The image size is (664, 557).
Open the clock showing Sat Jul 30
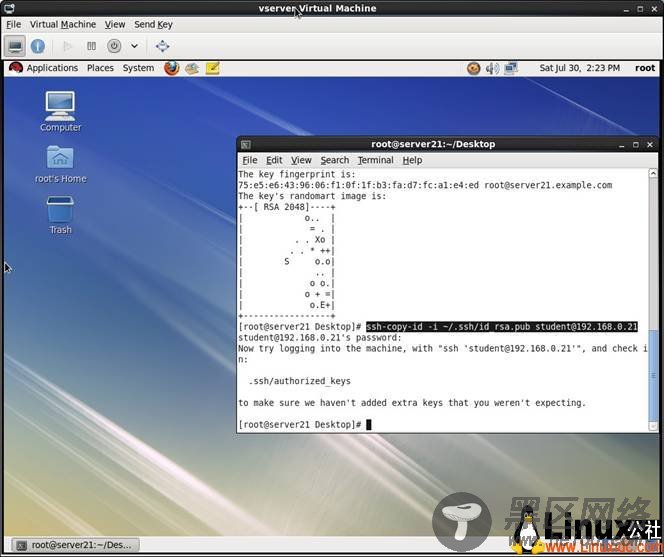[579, 68]
